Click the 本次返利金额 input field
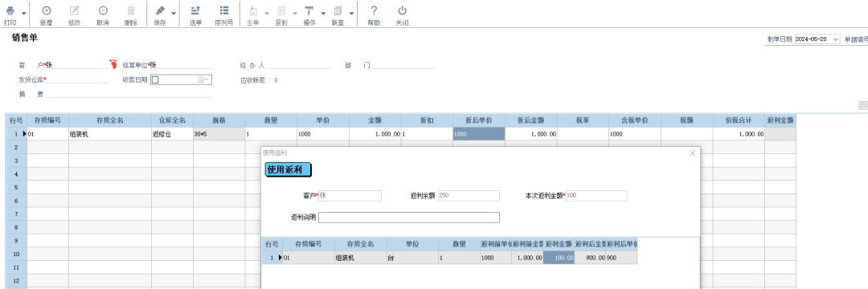The width and height of the screenshot is (868, 289). point(596,196)
